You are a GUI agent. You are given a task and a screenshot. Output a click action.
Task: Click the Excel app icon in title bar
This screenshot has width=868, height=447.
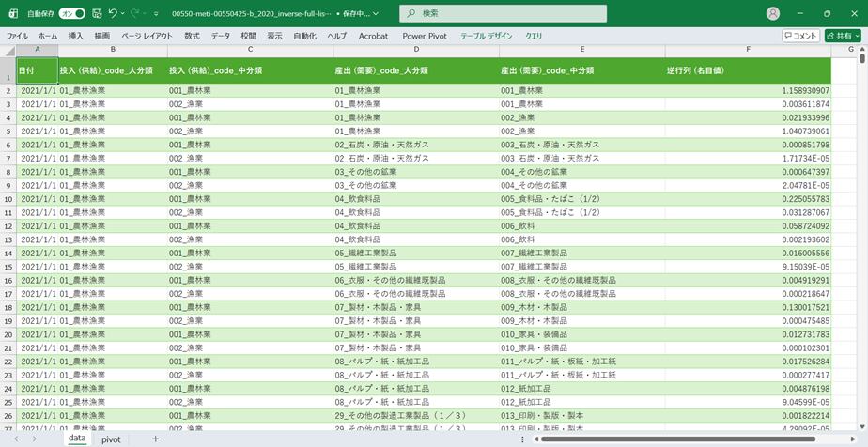coord(14,14)
